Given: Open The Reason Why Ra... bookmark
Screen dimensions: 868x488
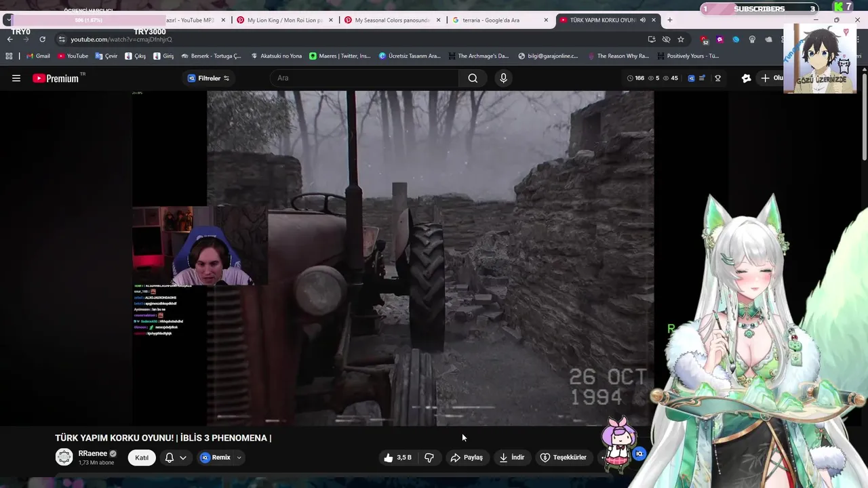Looking at the screenshot, I should (618, 56).
